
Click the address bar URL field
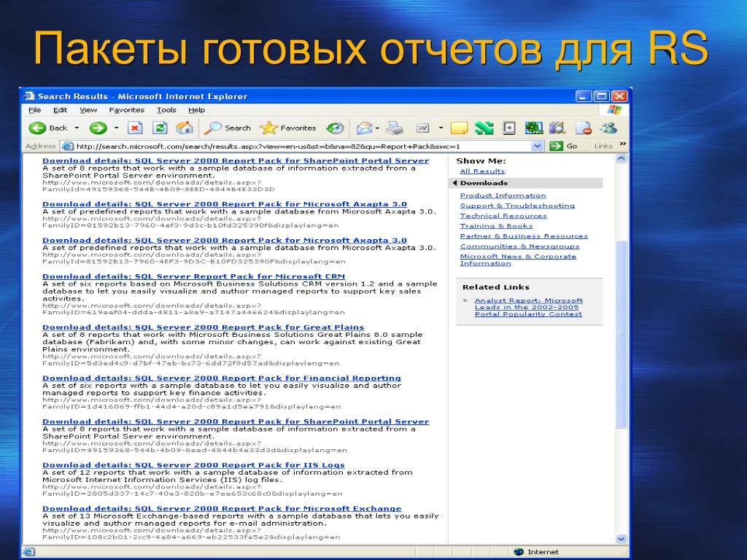point(303,146)
